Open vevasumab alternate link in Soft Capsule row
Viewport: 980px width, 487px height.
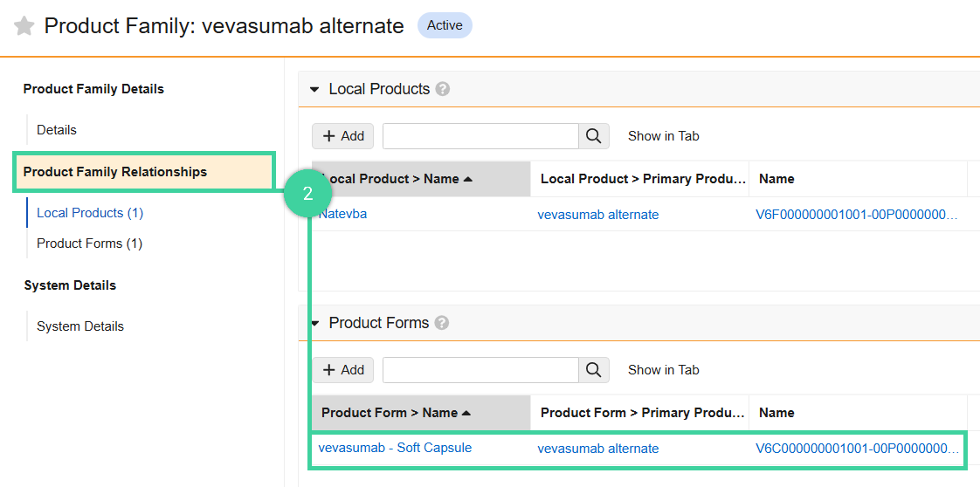(x=598, y=449)
